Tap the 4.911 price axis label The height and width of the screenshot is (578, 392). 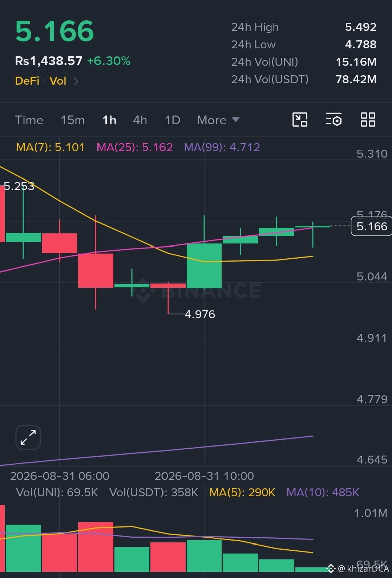tap(372, 338)
